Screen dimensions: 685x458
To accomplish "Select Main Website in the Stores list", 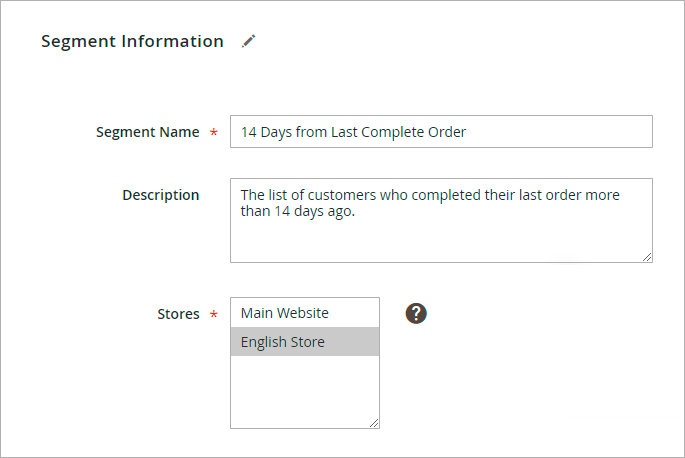I will pyautogui.click(x=285, y=313).
